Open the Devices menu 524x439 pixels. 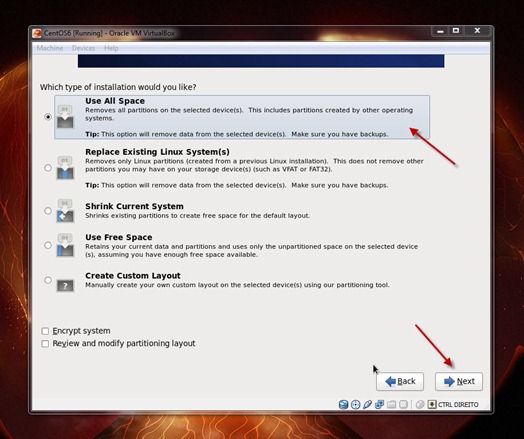point(84,48)
